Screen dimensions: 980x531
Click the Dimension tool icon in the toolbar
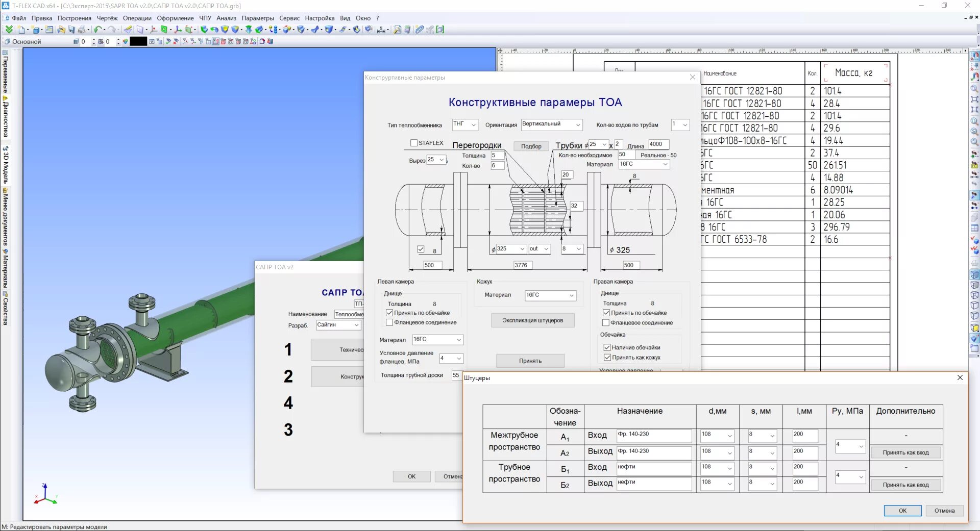pyautogui.click(x=381, y=30)
